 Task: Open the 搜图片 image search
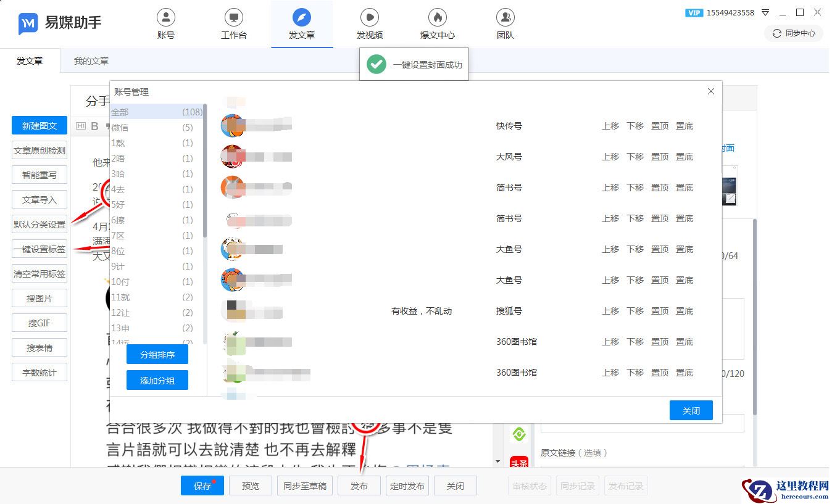[x=40, y=299]
